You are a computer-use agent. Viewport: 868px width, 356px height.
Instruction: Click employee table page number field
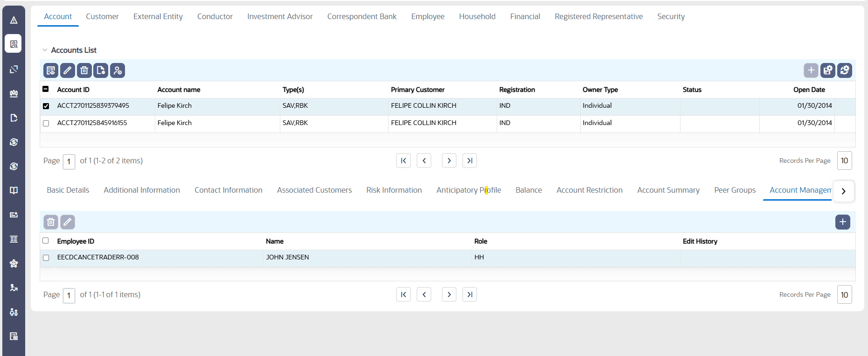click(69, 295)
